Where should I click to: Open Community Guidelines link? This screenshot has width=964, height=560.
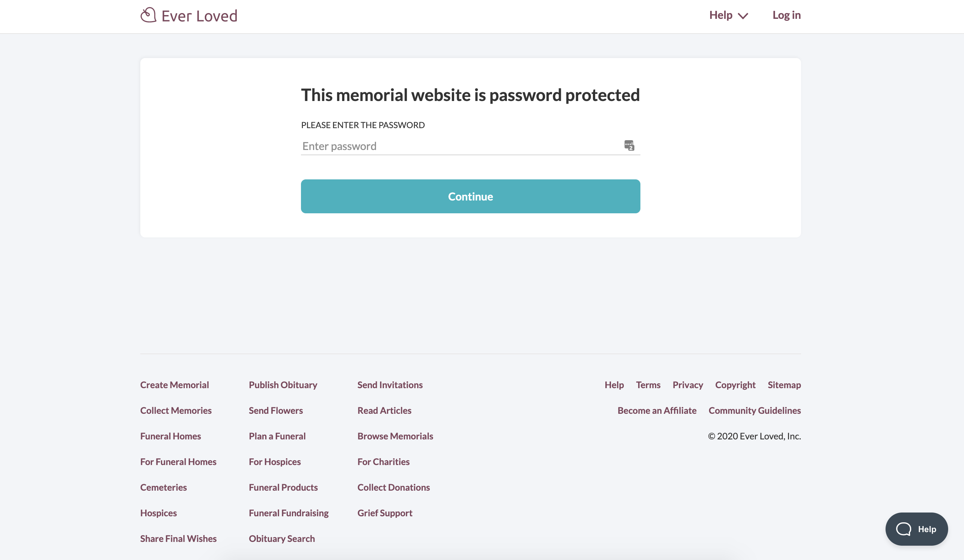click(754, 410)
